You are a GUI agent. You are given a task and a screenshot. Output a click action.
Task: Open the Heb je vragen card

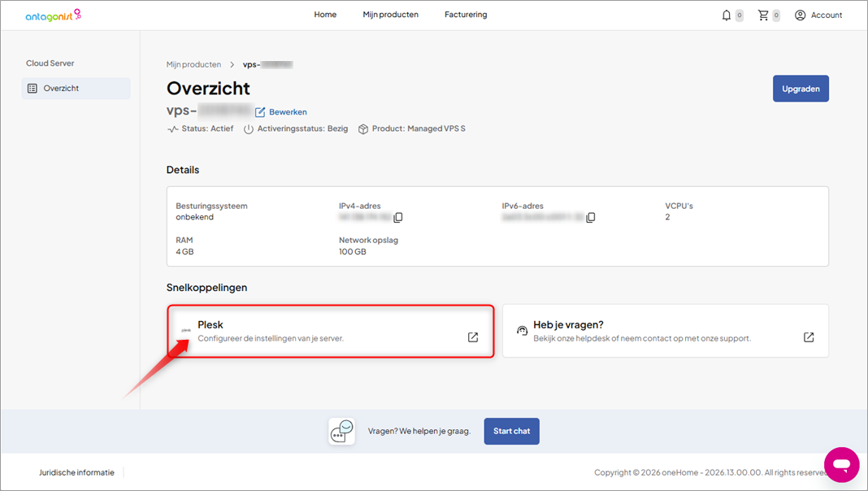click(666, 331)
